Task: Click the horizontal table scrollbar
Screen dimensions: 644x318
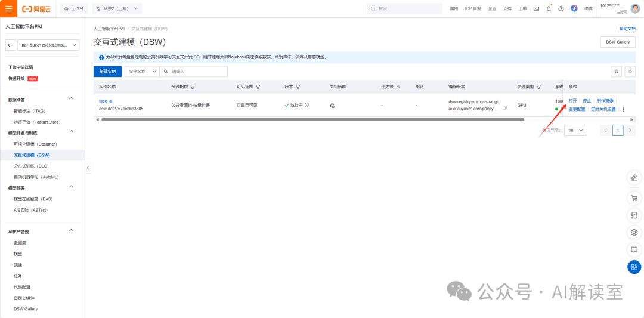Action: tap(312, 119)
